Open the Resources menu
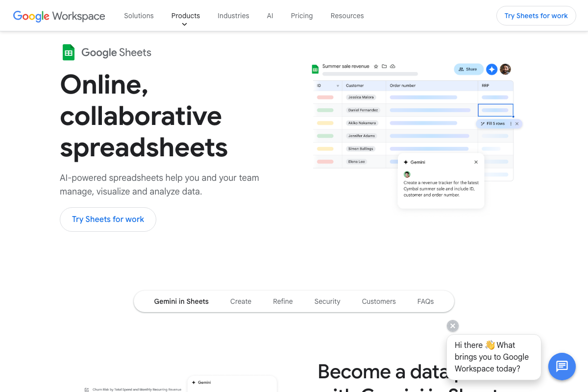Viewport: 588px width, 392px height. 347,16
